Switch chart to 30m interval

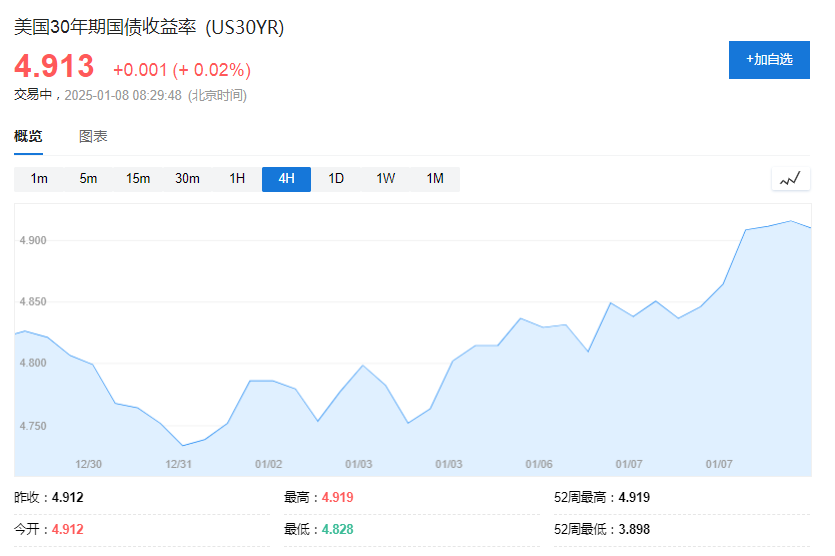tap(187, 179)
